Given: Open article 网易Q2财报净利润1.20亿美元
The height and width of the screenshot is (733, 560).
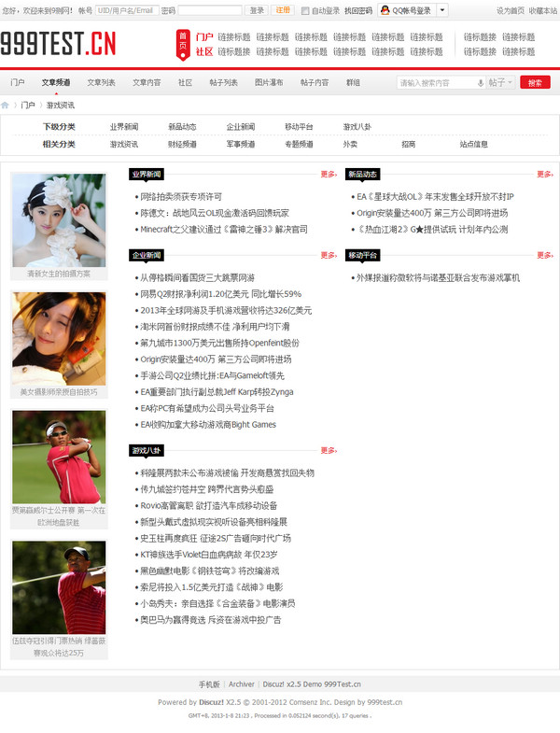Looking at the screenshot, I should pyautogui.click(x=221, y=294).
